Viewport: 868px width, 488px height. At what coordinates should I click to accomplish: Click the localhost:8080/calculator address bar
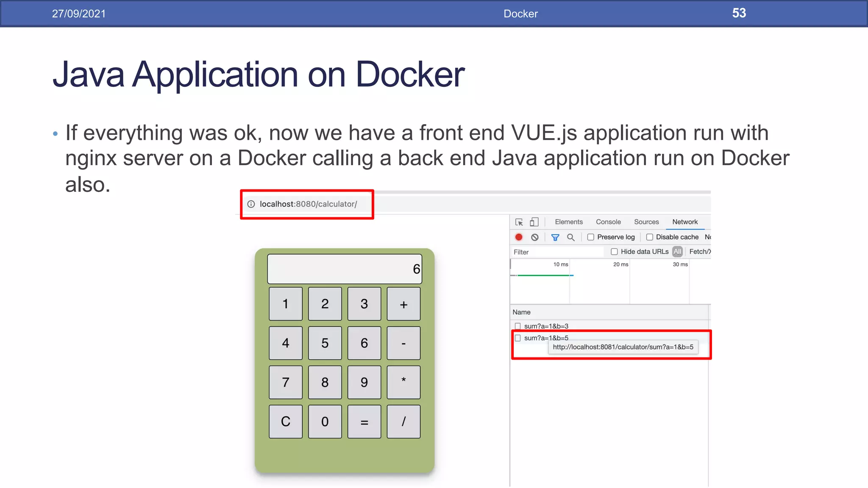tap(308, 204)
